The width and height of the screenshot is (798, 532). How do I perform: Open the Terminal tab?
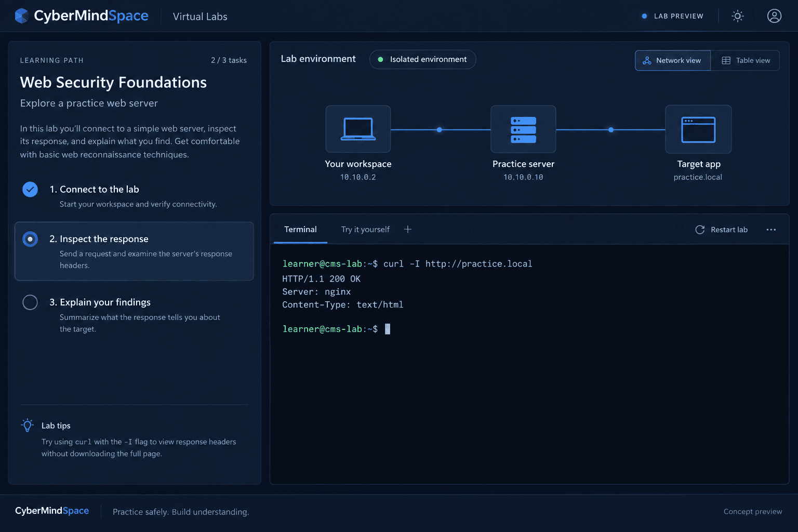point(300,229)
